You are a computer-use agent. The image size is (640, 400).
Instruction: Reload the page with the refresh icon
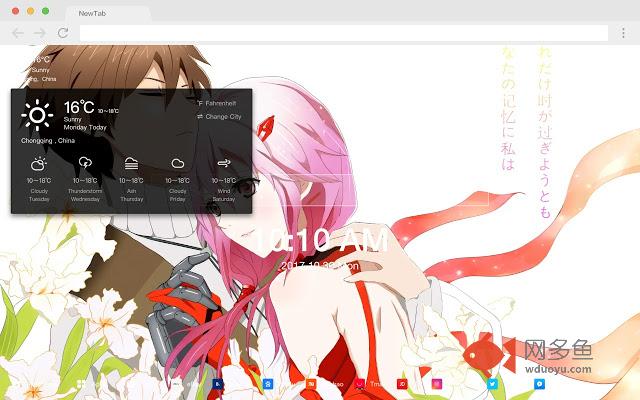coord(63,33)
